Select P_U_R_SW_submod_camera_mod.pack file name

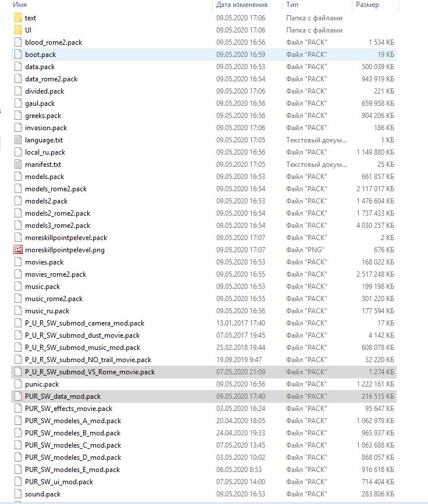coord(84,323)
